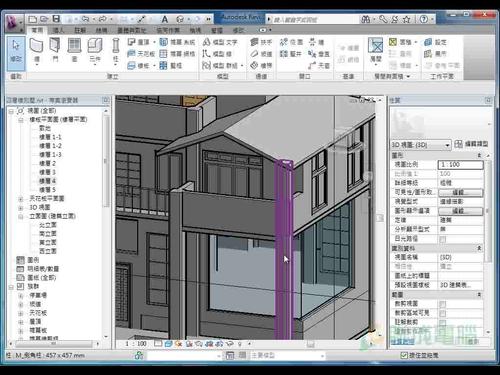The width and height of the screenshot is (500, 375).
Task: Choose the Ceiling (天花板) tool
Action: coord(141,54)
